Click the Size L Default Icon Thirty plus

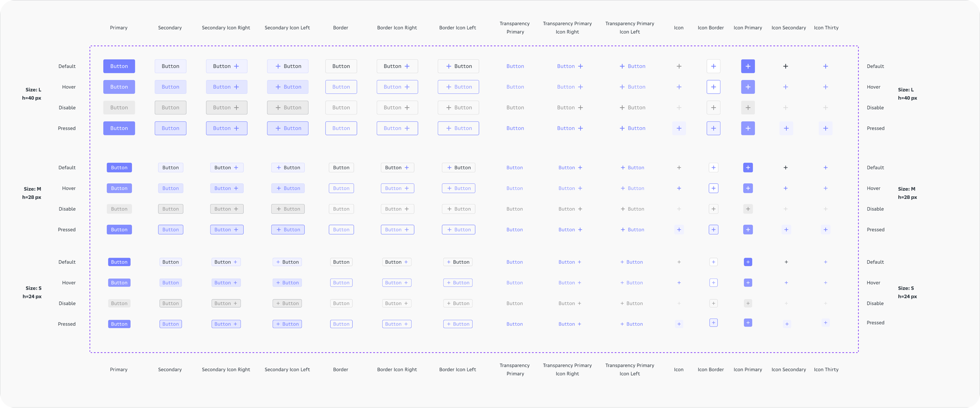825,66
